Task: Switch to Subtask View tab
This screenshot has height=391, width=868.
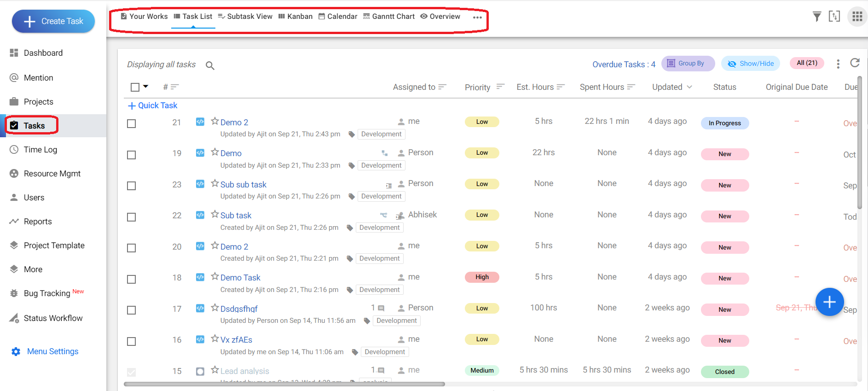Action: (x=245, y=17)
